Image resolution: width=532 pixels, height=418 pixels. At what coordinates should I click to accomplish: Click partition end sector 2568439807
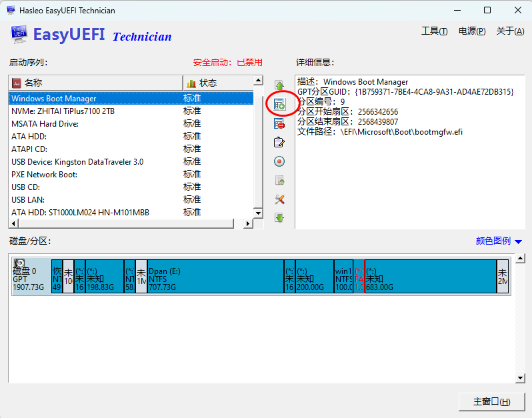click(x=378, y=122)
